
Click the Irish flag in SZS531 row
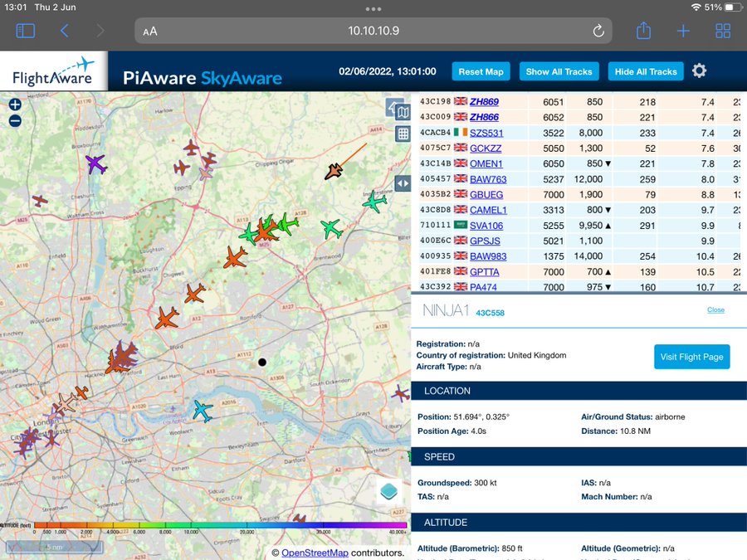[460, 132]
